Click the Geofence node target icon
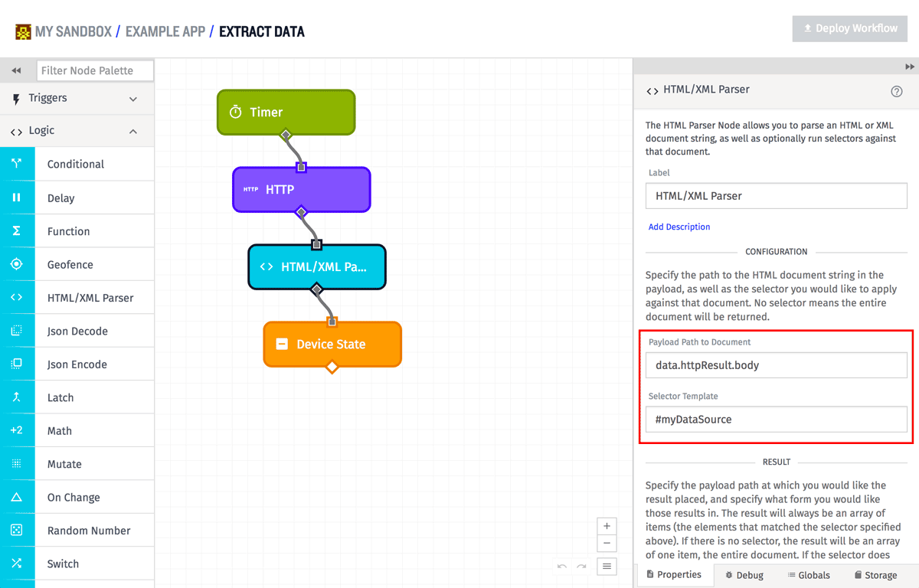 [17, 264]
